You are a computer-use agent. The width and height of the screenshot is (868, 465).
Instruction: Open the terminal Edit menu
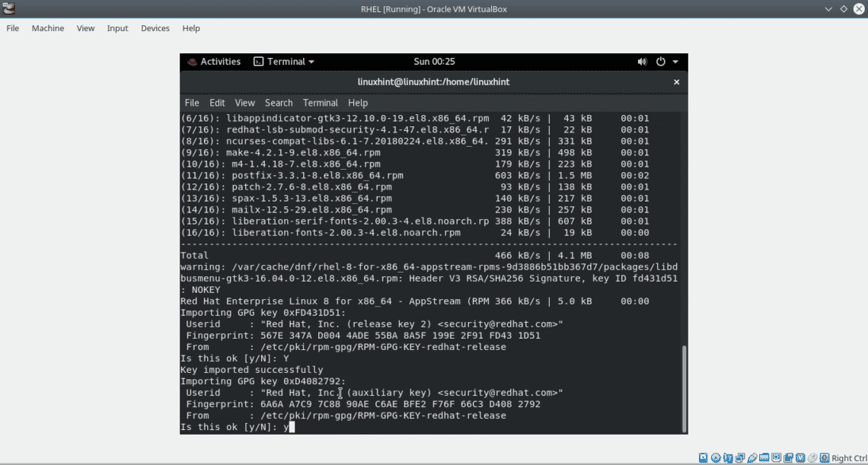coord(217,103)
